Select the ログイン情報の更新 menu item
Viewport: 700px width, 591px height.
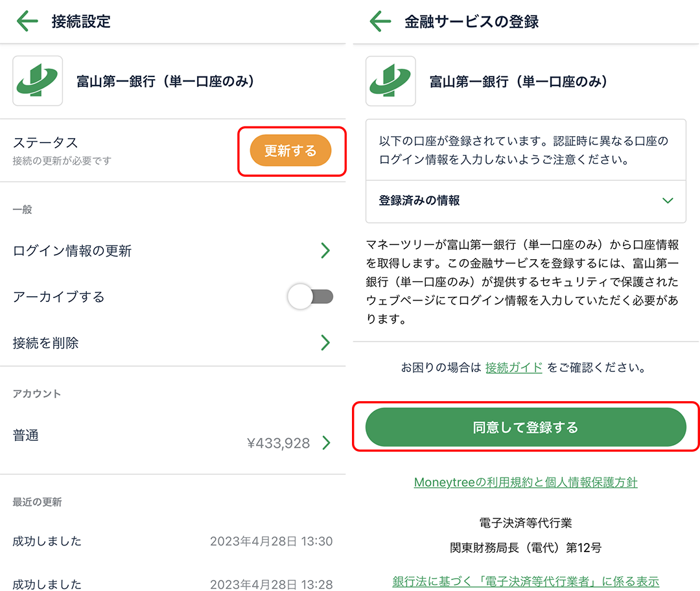(x=72, y=251)
